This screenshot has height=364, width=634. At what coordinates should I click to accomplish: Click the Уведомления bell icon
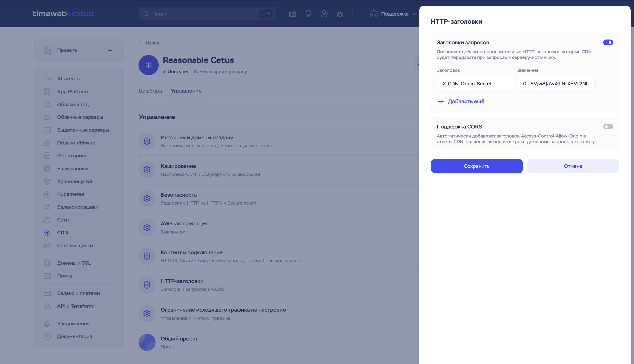47,324
